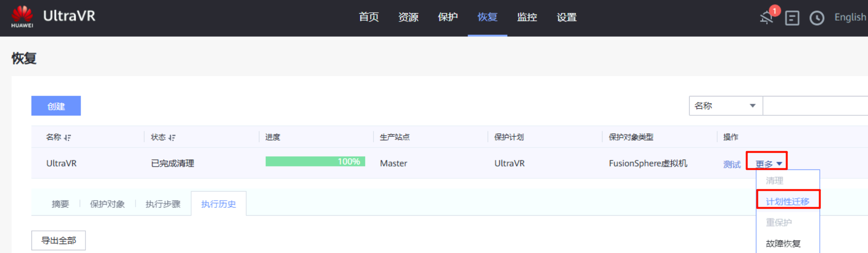
Task: Open the task list icon in header
Action: click(792, 18)
